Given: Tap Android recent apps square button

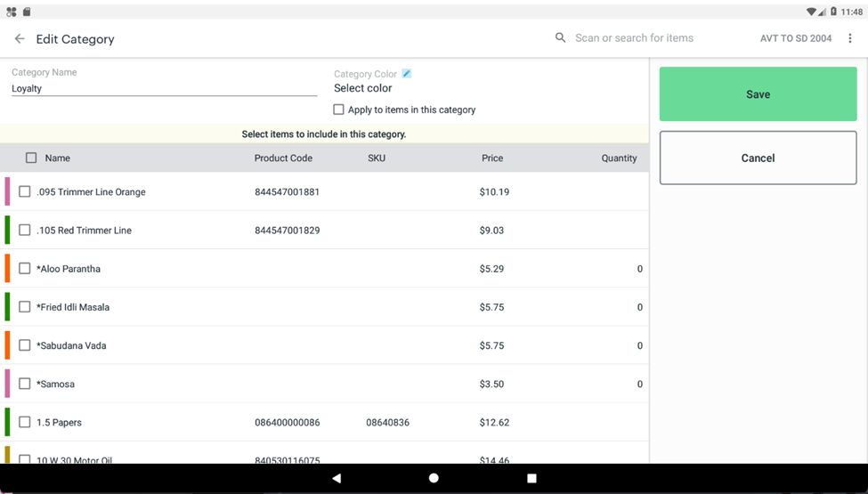Looking at the screenshot, I should pos(531,478).
